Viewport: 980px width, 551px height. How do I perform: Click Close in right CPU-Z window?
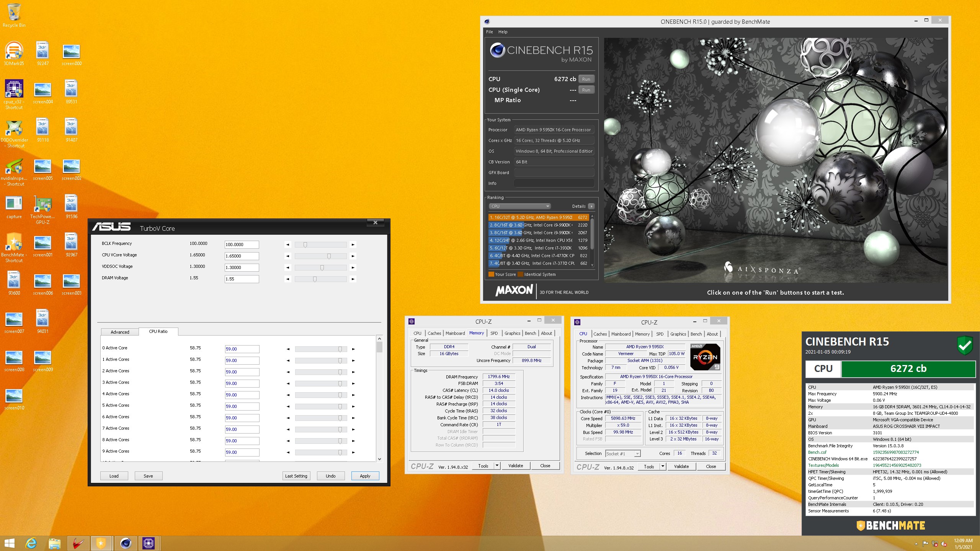[711, 466]
